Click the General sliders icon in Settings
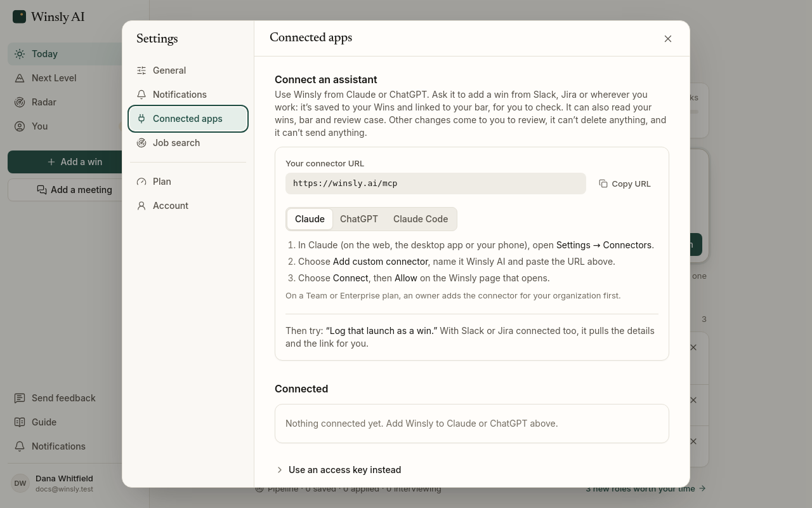This screenshot has width=812, height=508. click(x=141, y=70)
